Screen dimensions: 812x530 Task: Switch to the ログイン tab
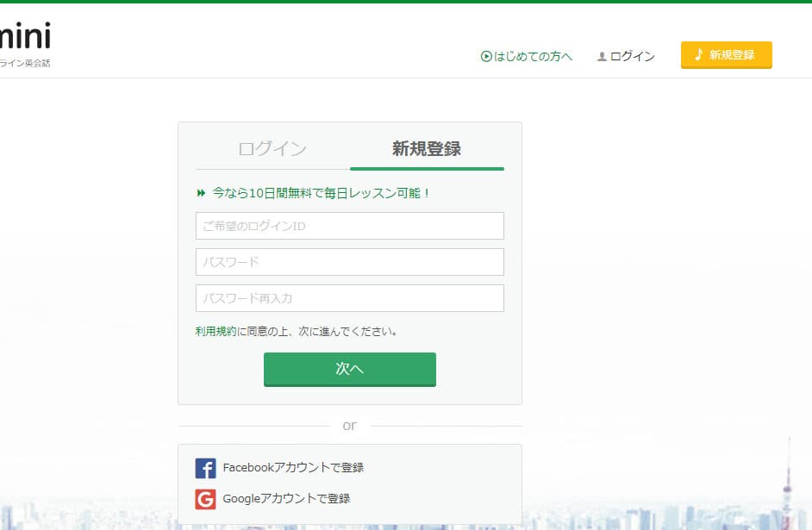coord(272,150)
